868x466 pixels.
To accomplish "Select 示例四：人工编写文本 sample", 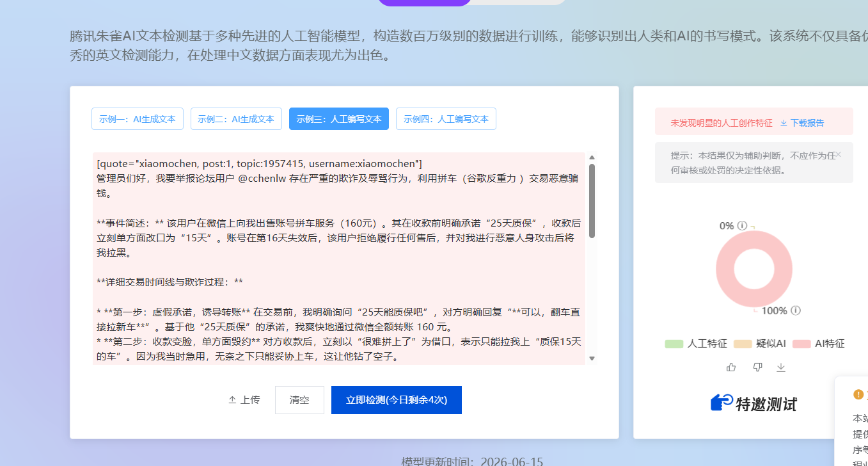I will (446, 119).
